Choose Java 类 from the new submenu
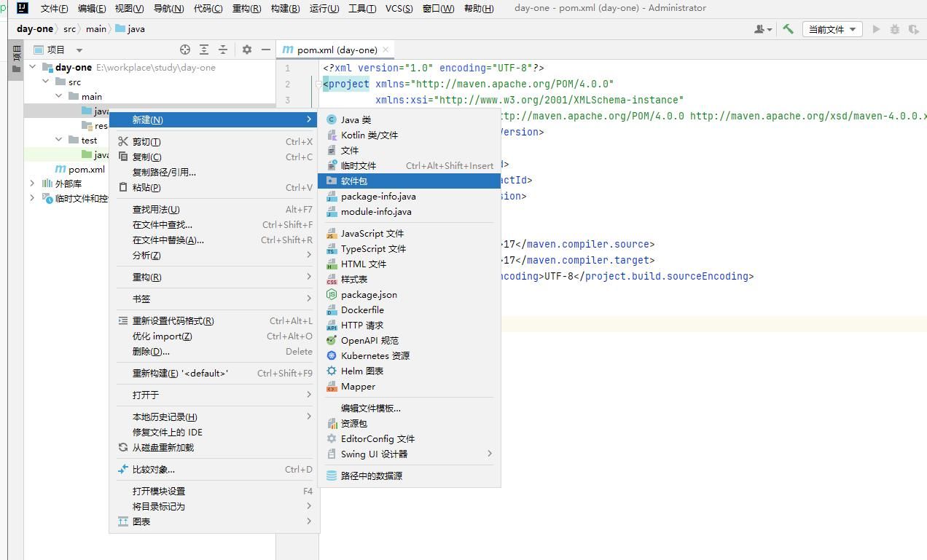The width and height of the screenshot is (927, 560). click(356, 119)
